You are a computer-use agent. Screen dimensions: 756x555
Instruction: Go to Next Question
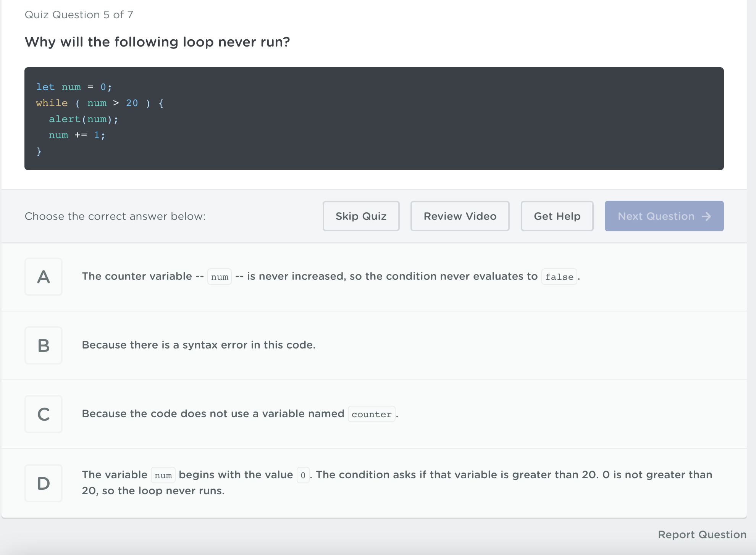pyautogui.click(x=664, y=216)
